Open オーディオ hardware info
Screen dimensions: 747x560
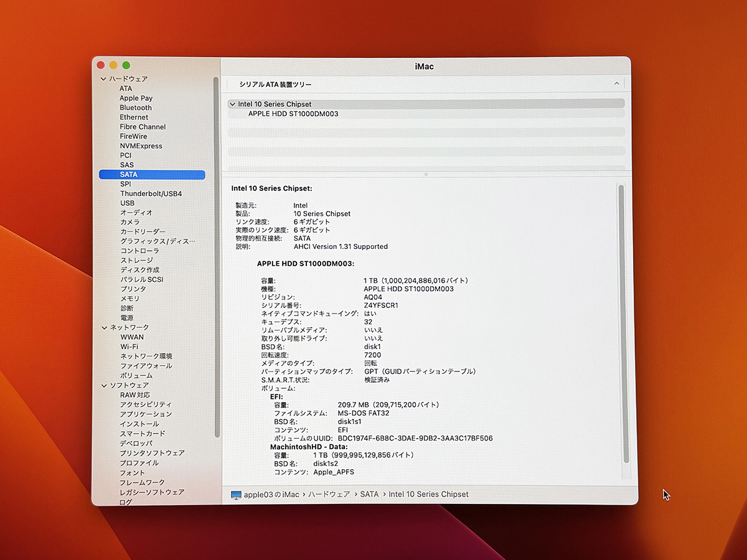pos(136,213)
